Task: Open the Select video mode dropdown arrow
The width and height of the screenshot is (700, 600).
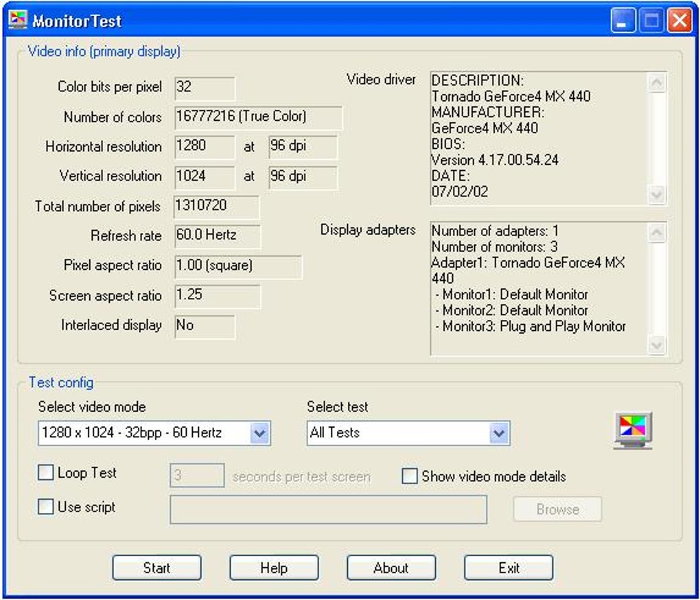Action: click(x=261, y=433)
